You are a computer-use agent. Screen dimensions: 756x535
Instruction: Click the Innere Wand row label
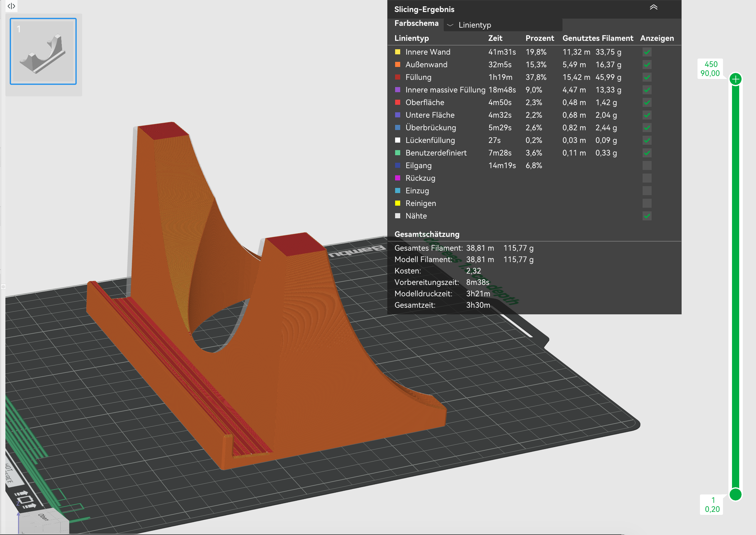(428, 52)
